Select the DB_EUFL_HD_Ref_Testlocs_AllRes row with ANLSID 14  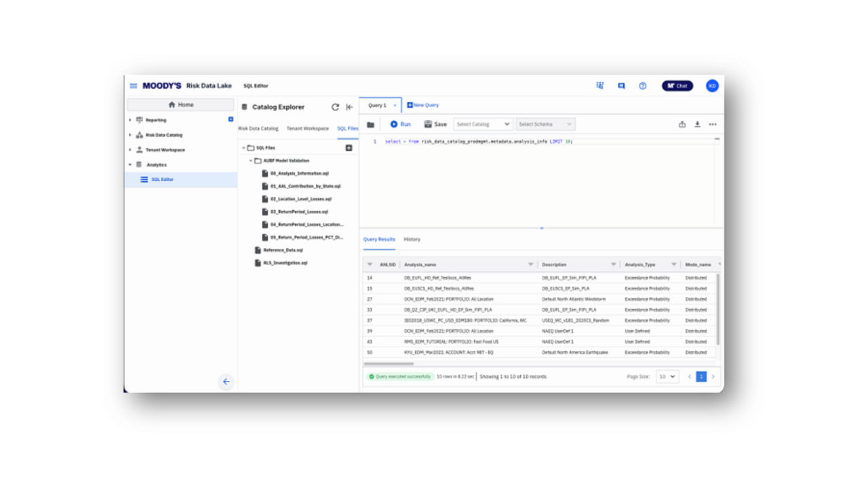tap(541, 278)
